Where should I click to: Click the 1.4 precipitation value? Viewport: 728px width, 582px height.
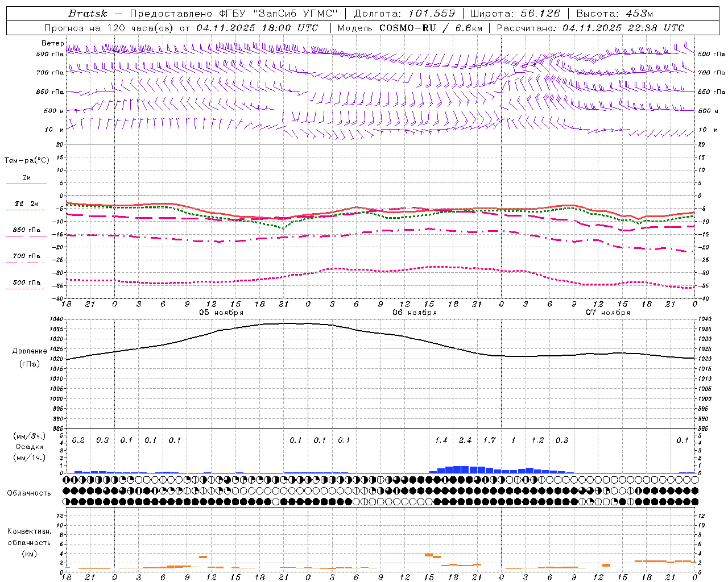tap(441, 440)
